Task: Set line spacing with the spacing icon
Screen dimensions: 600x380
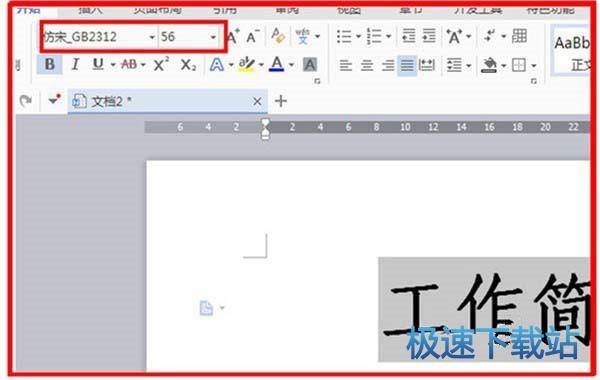Action: coord(454,65)
